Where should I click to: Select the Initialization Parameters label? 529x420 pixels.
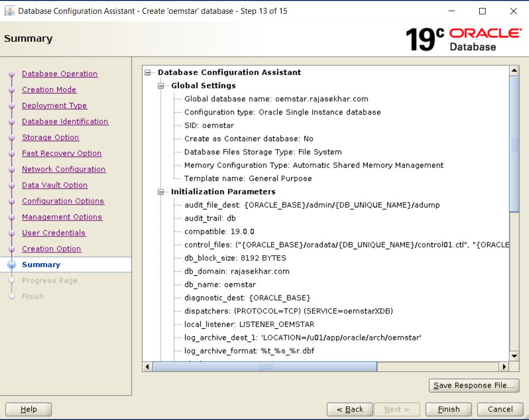point(223,191)
